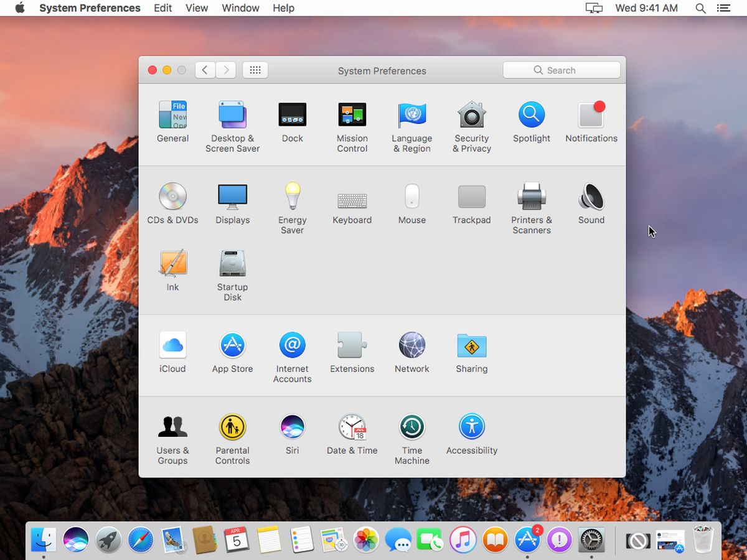Screen dimensions: 747x560
Task: Open Mission Control preferences
Action: (x=352, y=127)
